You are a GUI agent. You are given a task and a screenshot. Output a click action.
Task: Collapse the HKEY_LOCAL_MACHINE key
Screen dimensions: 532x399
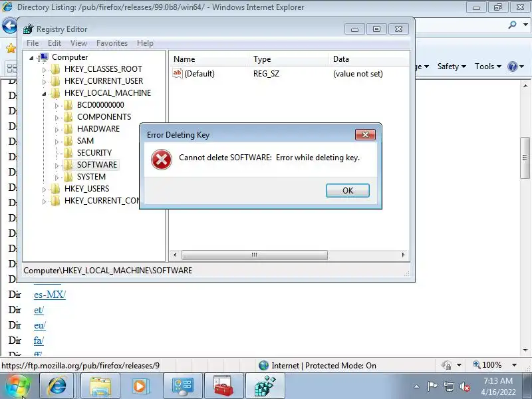(44, 94)
